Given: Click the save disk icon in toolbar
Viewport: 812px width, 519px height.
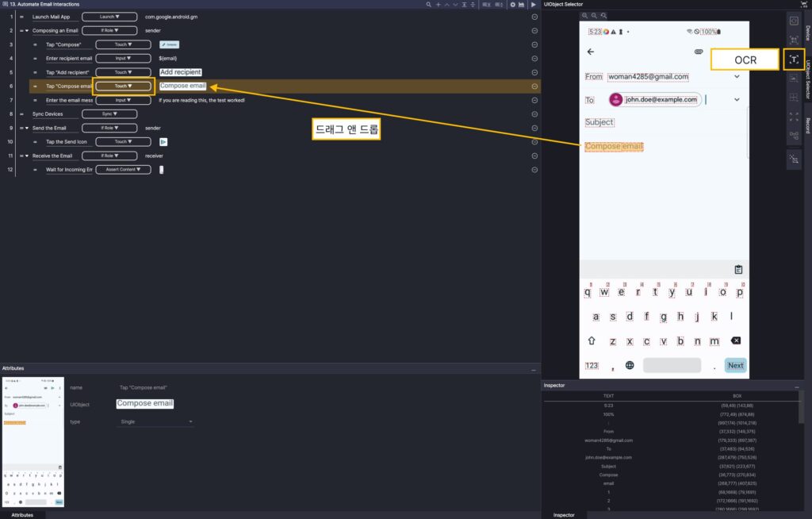Looking at the screenshot, I should [521, 5].
